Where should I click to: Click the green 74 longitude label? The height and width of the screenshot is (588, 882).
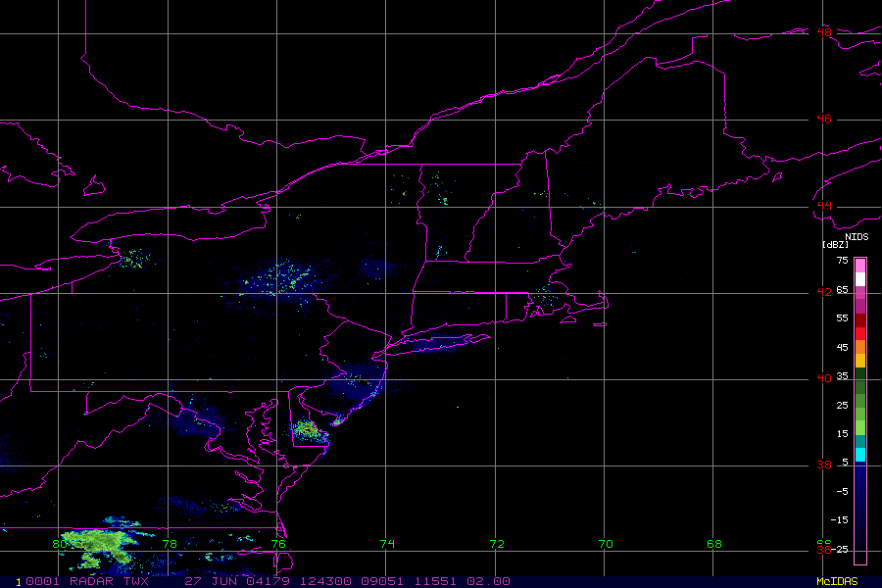pyautogui.click(x=387, y=544)
